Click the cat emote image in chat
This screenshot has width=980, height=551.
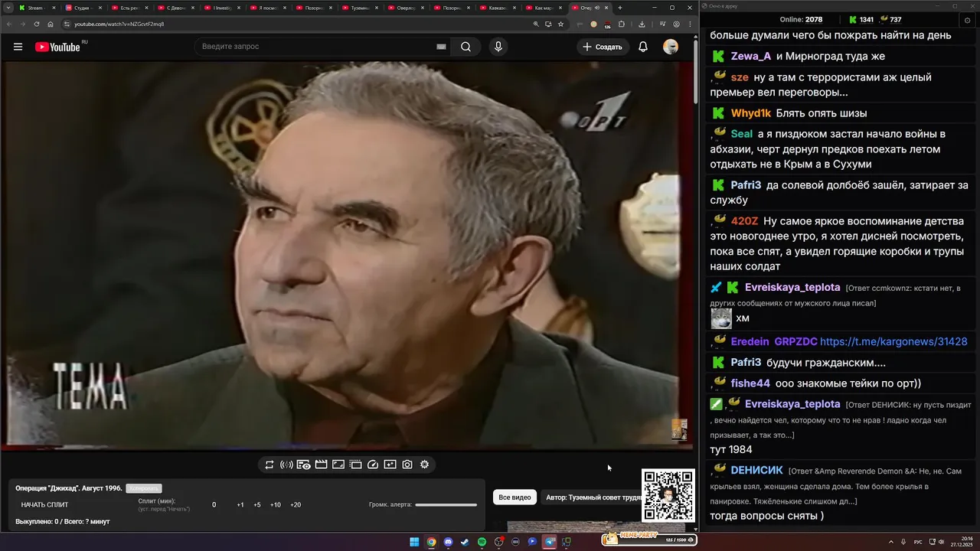(721, 318)
